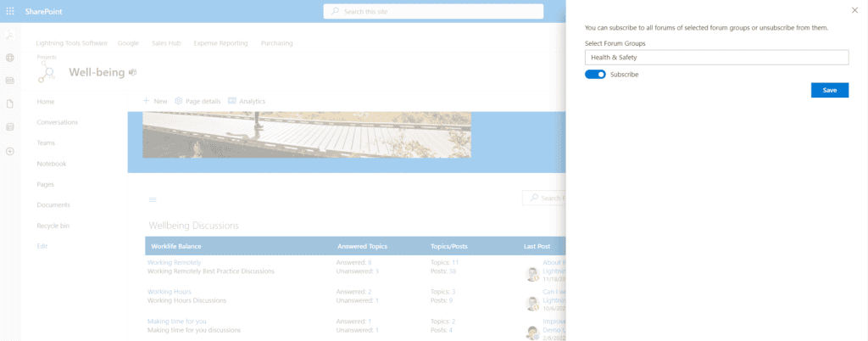Open the app launcher waffle icon
Image resolution: width=868 pixels, height=341 pixels.
[10, 11]
